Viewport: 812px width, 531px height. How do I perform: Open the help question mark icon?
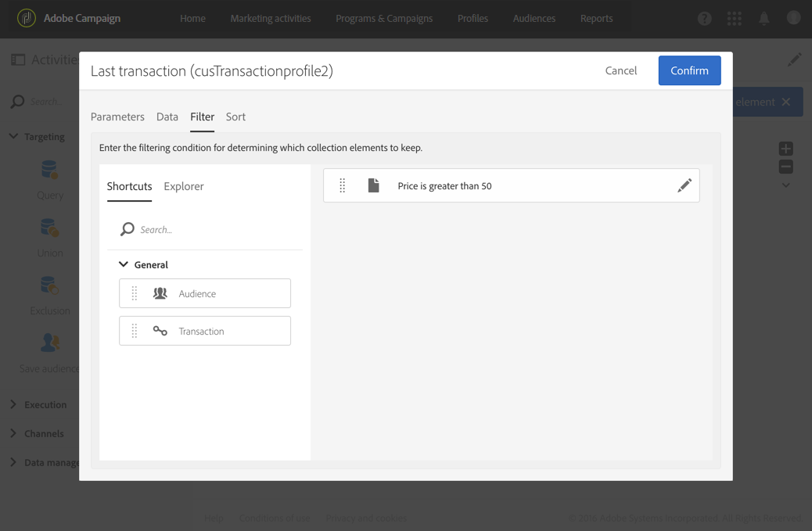(x=704, y=18)
